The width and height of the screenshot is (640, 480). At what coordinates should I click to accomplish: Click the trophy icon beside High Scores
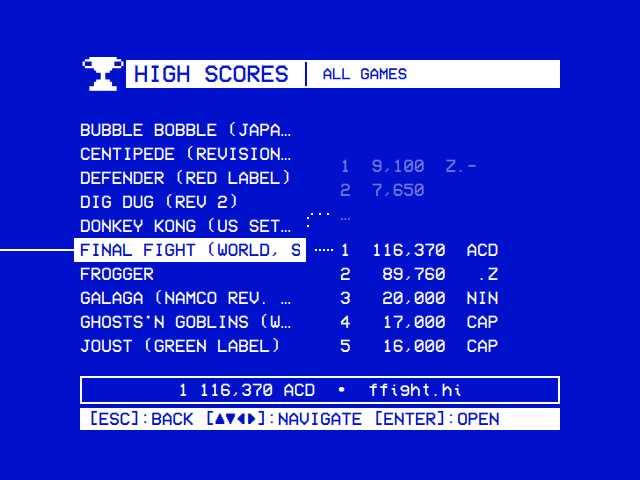[x=102, y=74]
